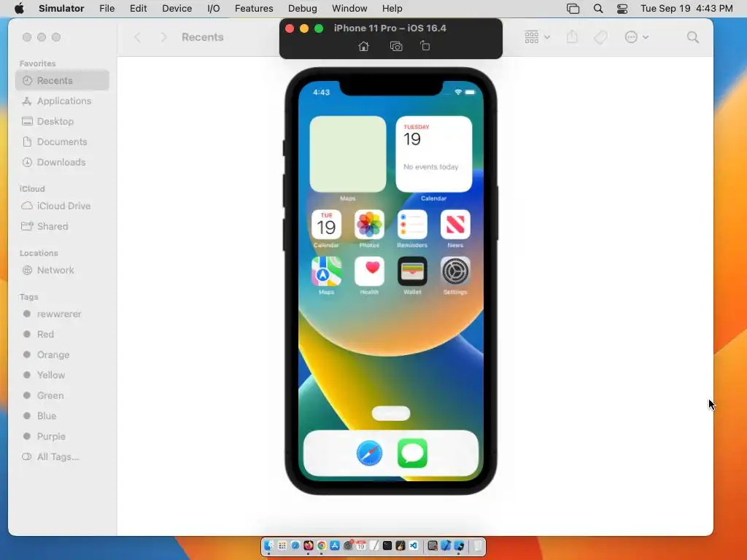The height and width of the screenshot is (560, 747).
Task: Open the Settings app on the iPhone
Action: click(x=455, y=271)
